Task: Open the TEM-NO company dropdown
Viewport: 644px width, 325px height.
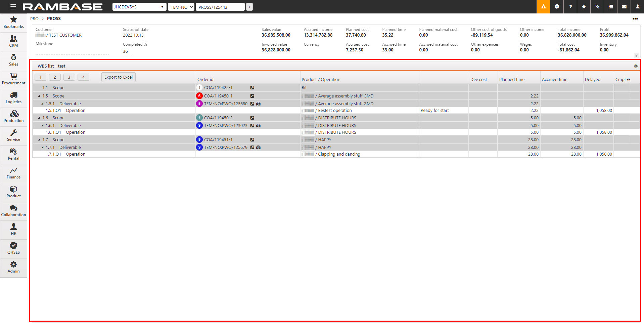Action: point(181,7)
